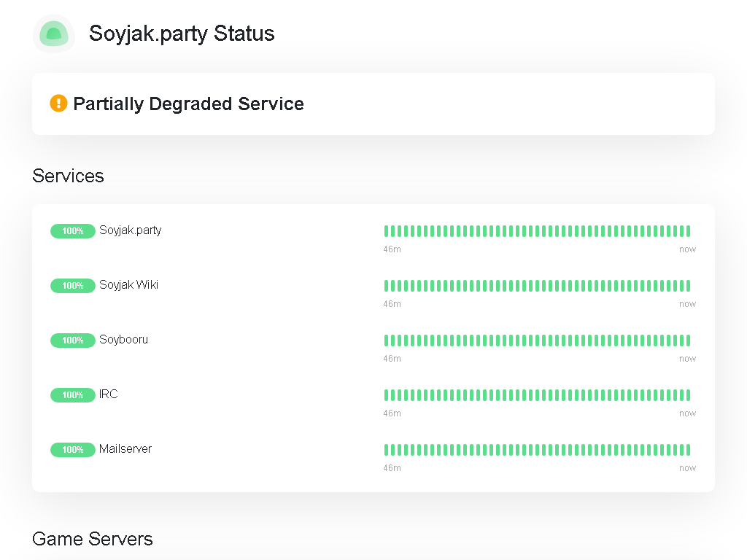Click the orange degraded service warning icon
The width and height of the screenshot is (747, 560).
tap(58, 104)
